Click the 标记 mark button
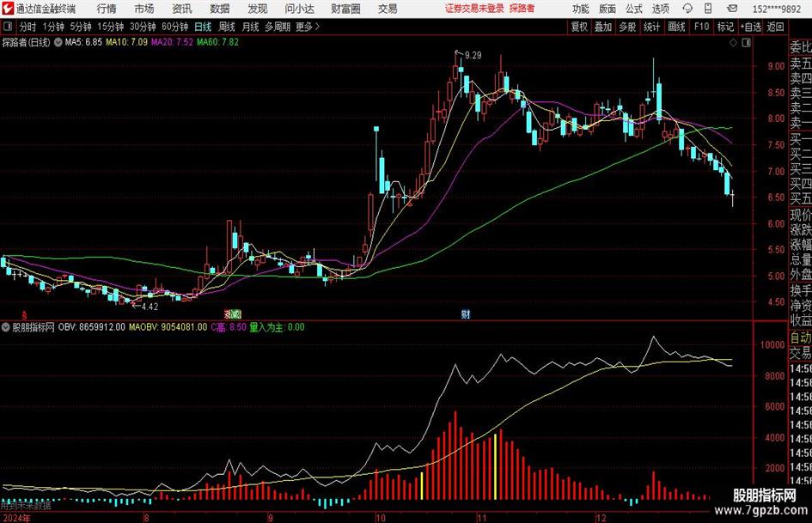812x523 pixels. tap(725, 27)
